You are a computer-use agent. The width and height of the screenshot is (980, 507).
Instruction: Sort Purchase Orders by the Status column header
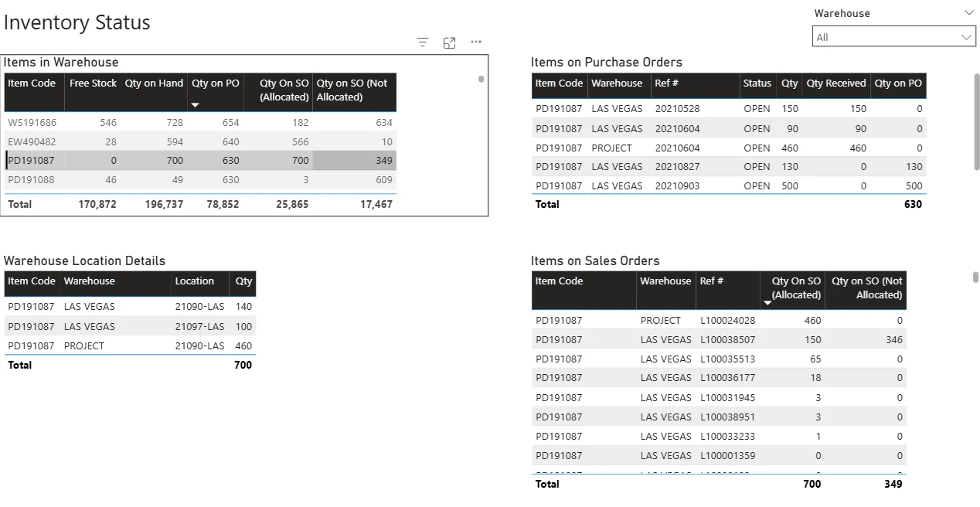[757, 83]
